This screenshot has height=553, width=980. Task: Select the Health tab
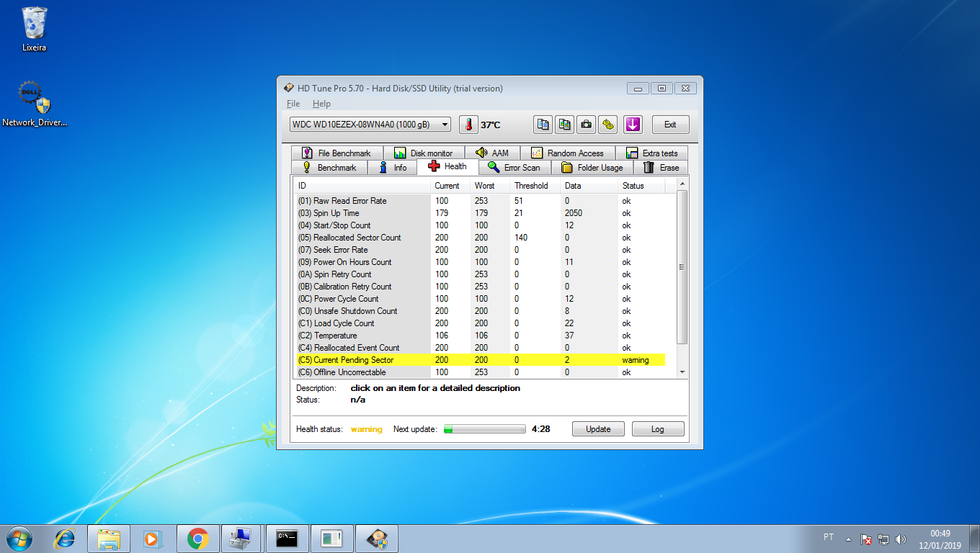(x=447, y=166)
